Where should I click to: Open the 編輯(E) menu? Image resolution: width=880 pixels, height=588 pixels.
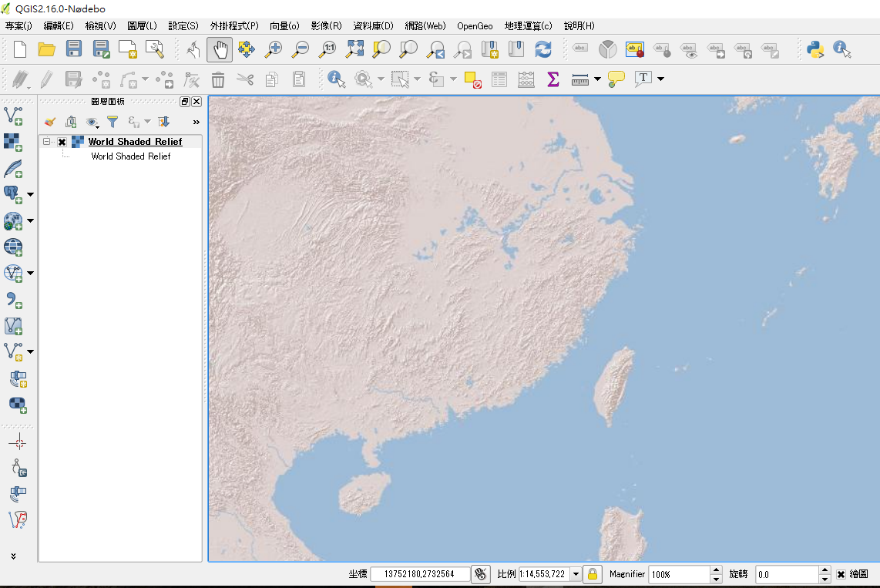click(59, 25)
